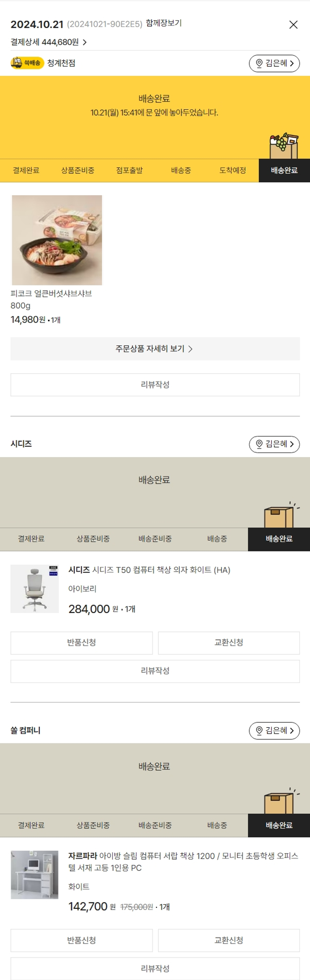Image resolution: width=310 pixels, height=980 pixels.
Task: Open 김은혜 address for 청계천점 order
Action: point(274,63)
